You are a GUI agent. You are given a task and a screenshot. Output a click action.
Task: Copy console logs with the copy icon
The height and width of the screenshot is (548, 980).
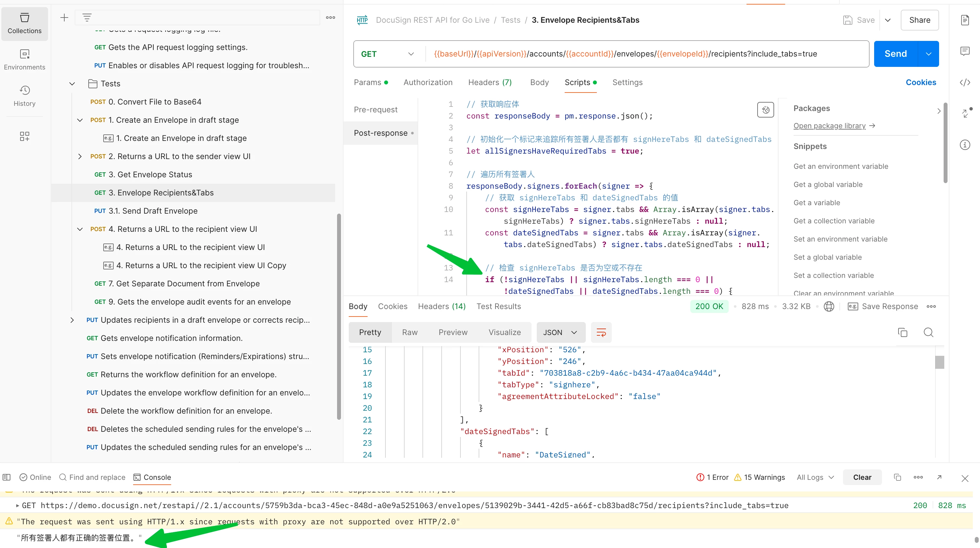897,477
